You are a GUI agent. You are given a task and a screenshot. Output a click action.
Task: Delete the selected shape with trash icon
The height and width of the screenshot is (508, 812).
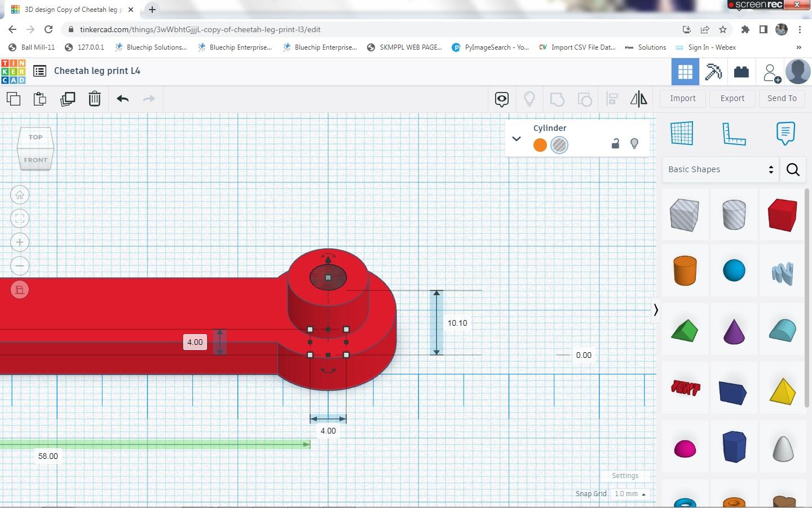coord(95,99)
